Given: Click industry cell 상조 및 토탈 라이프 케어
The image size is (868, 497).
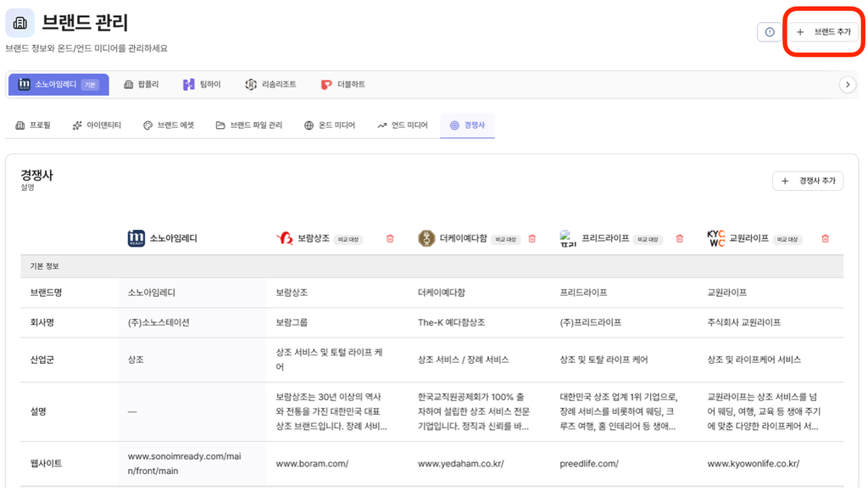Looking at the screenshot, I should 604,360.
